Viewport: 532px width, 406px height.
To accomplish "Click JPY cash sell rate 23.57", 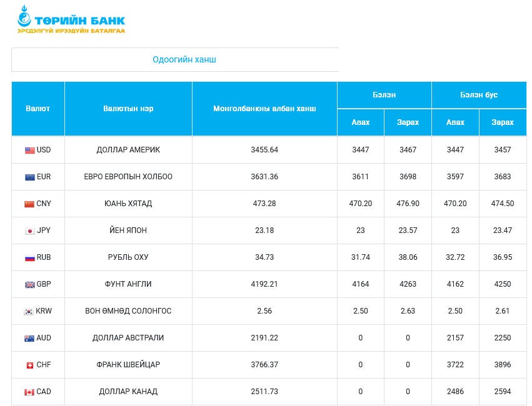I will click(x=408, y=230).
